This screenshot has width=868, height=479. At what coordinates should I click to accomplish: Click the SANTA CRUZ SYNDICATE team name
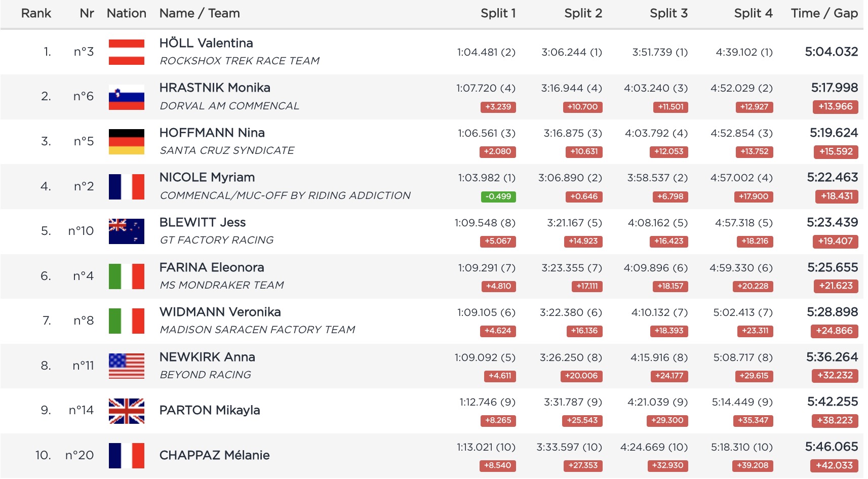coord(227,150)
